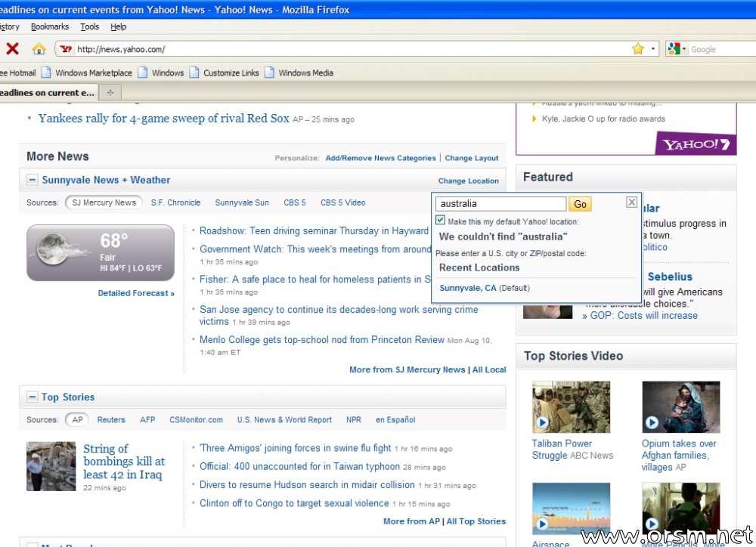This screenshot has width=756, height=547.
Task: Click the Google search engine icon
Action: tap(674, 48)
